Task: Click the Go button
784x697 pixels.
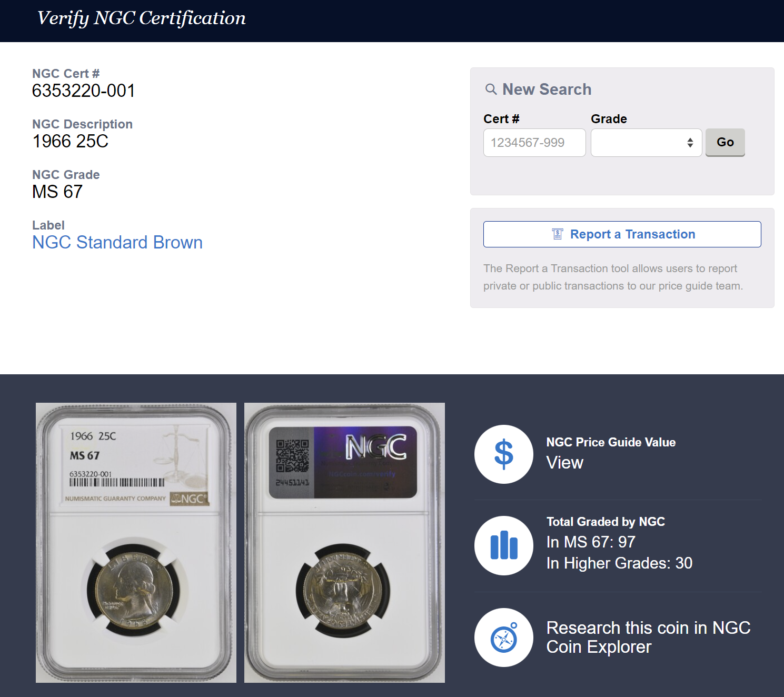Action: (x=725, y=142)
